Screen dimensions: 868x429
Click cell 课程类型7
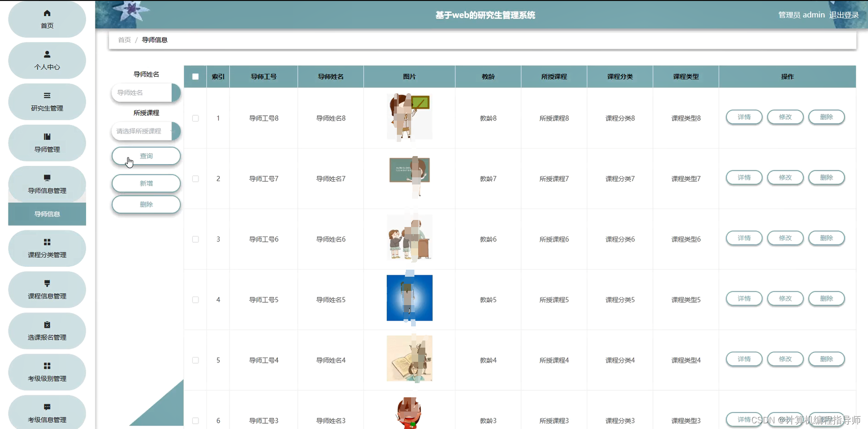pyautogui.click(x=686, y=179)
